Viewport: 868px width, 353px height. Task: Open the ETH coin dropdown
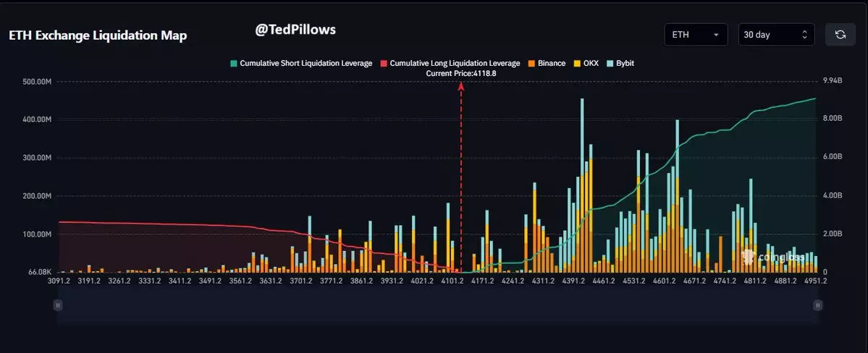pyautogui.click(x=696, y=35)
